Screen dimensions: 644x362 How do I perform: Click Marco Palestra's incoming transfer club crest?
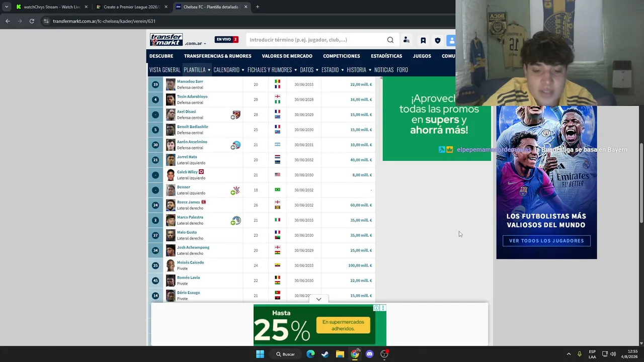point(236,220)
